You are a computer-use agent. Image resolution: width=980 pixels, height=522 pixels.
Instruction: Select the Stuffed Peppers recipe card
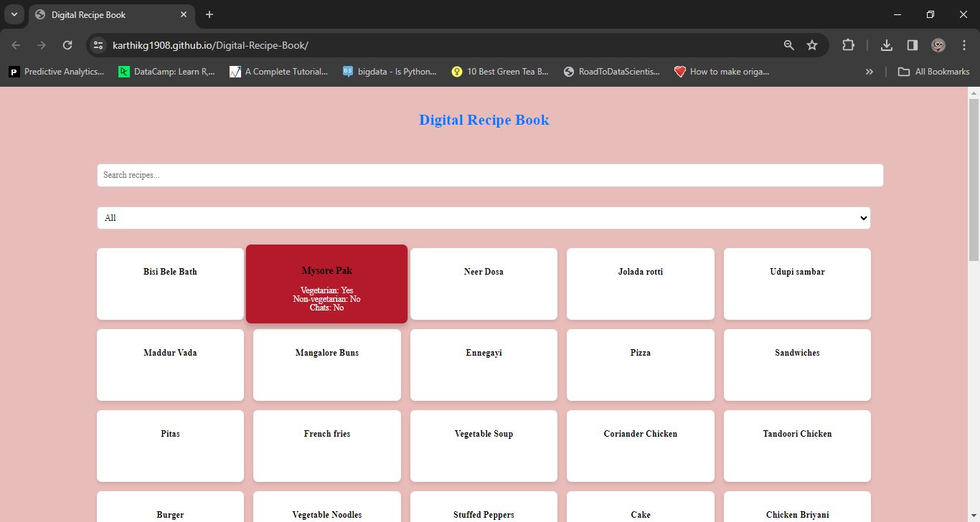[484, 507]
